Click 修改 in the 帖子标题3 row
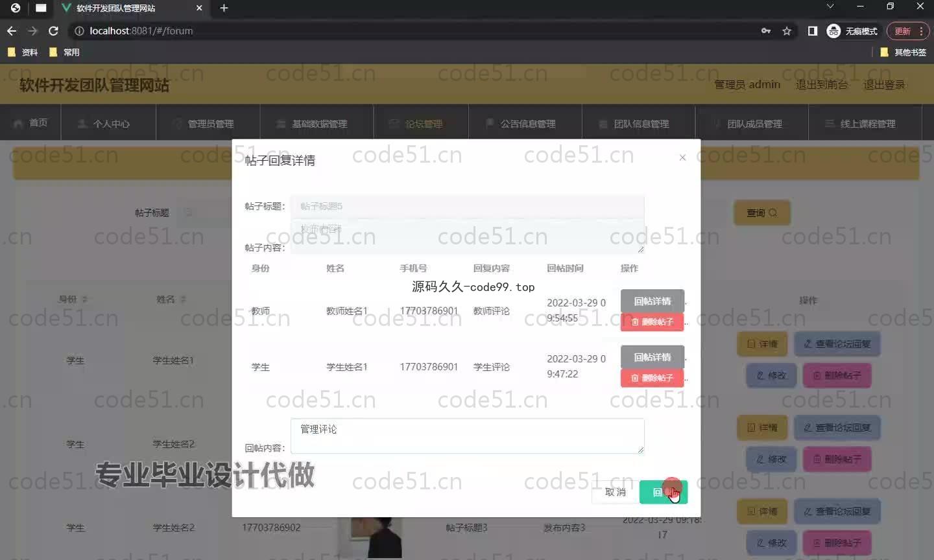 coord(771,542)
